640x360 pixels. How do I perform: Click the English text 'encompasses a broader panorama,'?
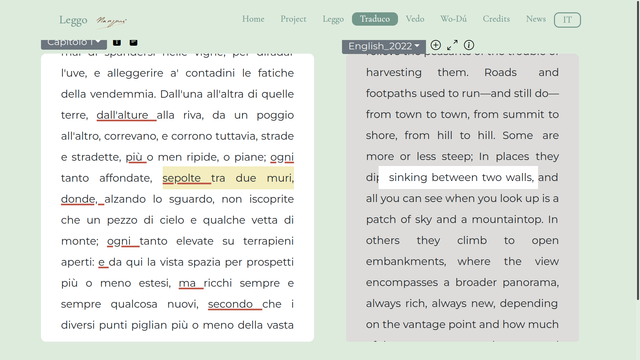pos(462,282)
